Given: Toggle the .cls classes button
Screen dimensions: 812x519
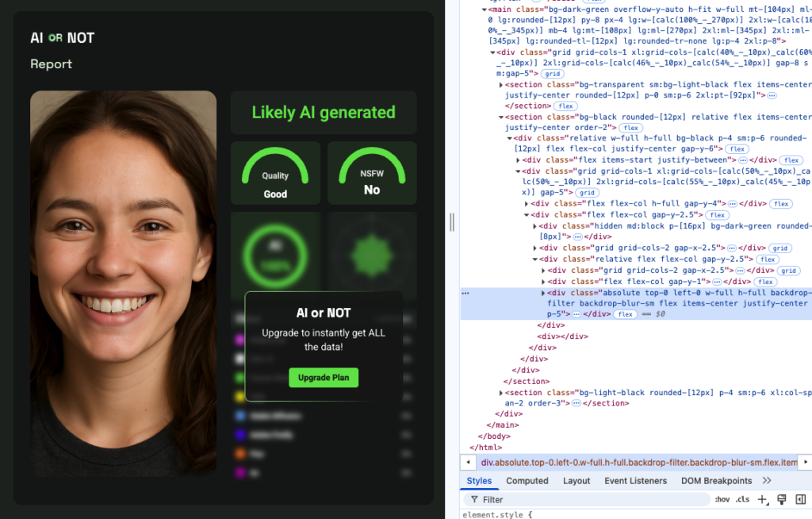Looking at the screenshot, I should tap(742, 499).
